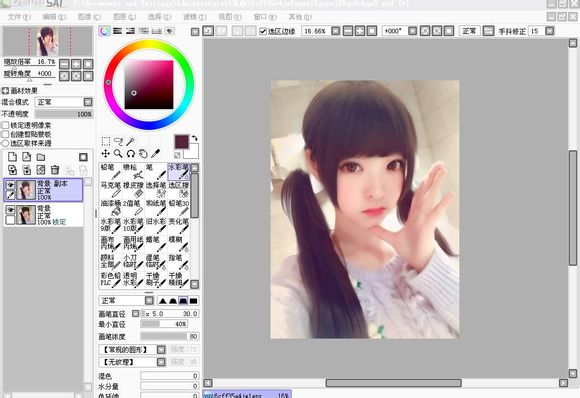The height and width of the screenshot is (398, 580).
Task: Select 选区取样来源 radio option
Action: pyautogui.click(x=6, y=143)
